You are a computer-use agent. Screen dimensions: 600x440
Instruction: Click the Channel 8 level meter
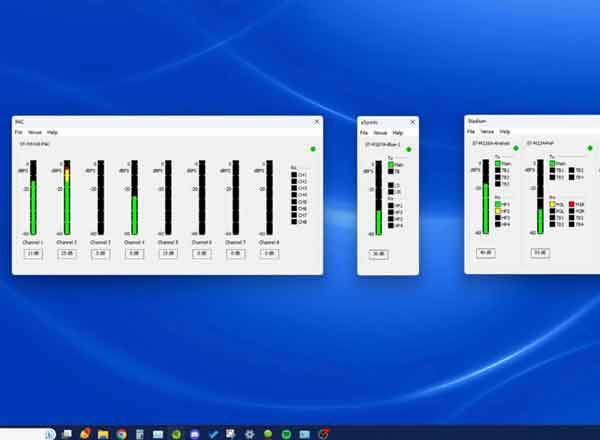coord(269,197)
